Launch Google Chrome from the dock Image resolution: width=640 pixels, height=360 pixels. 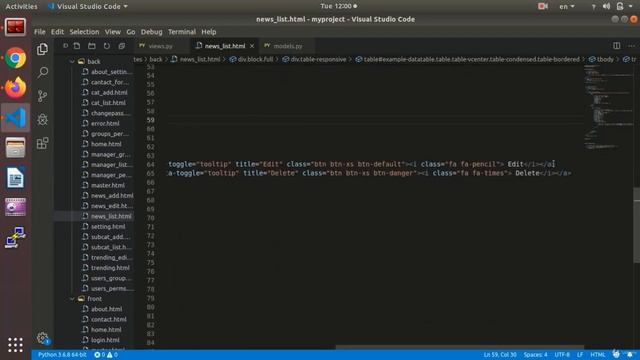(x=16, y=58)
